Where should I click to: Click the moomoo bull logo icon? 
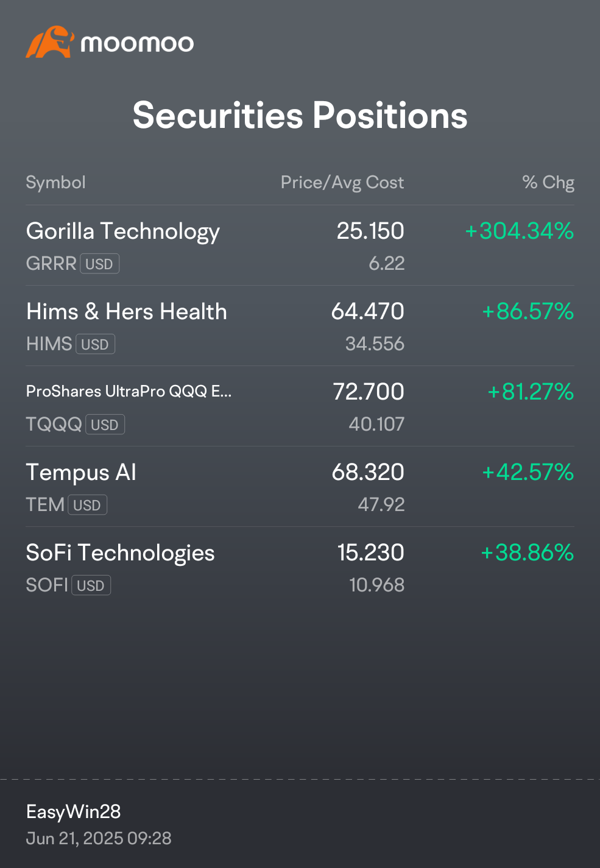(x=50, y=42)
